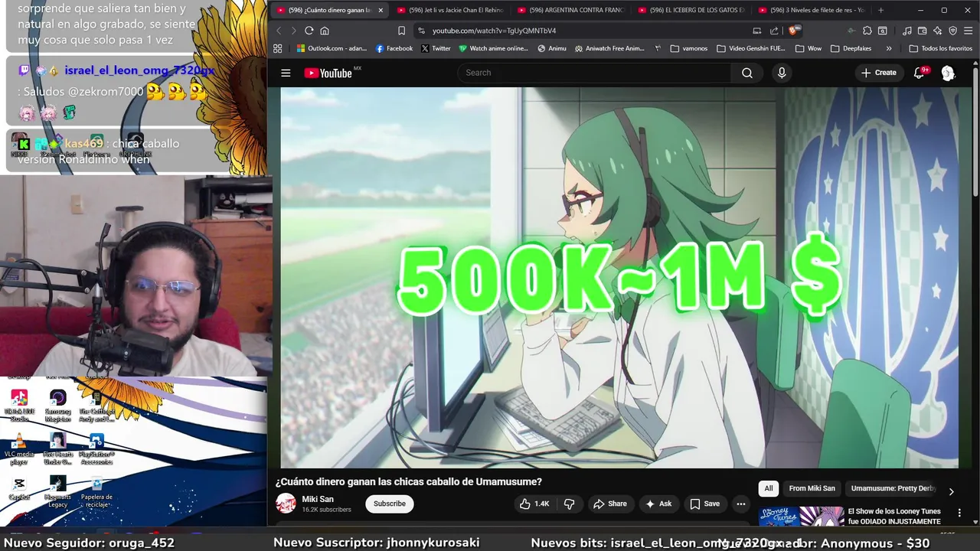
Task: Open Papelera de reciclaje desktop icon
Action: 96,492
